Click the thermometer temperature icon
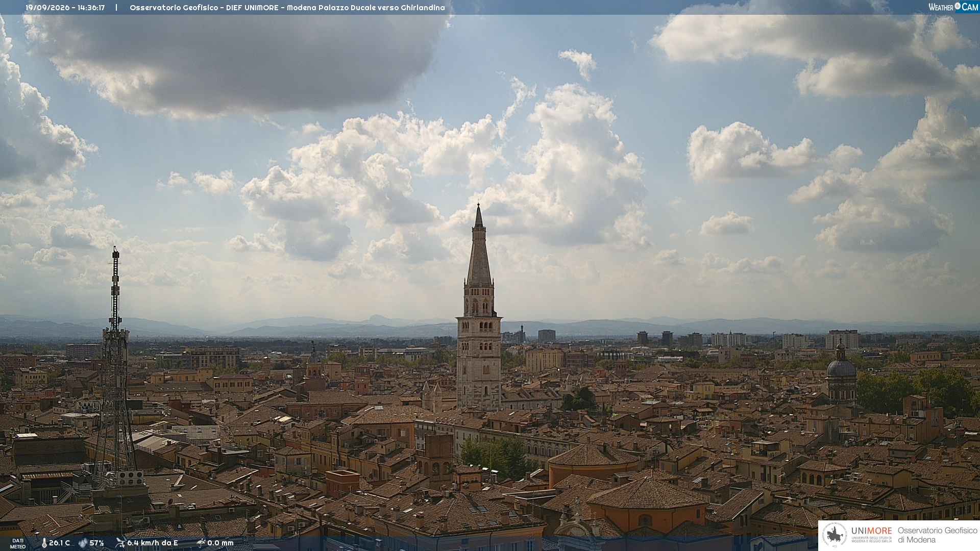Viewport: 980px width, 551px height. coord(44,543)
